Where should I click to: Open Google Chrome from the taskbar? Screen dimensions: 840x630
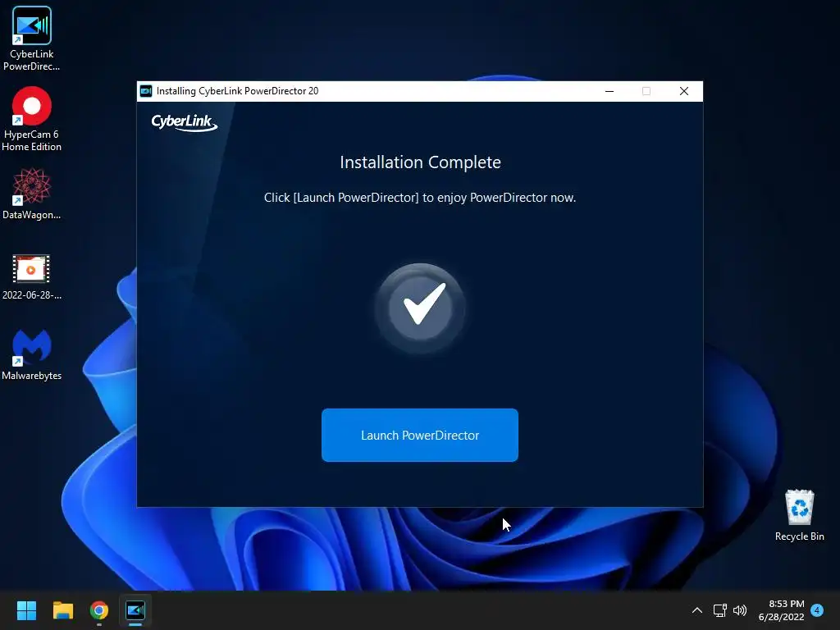click(99, 610)
